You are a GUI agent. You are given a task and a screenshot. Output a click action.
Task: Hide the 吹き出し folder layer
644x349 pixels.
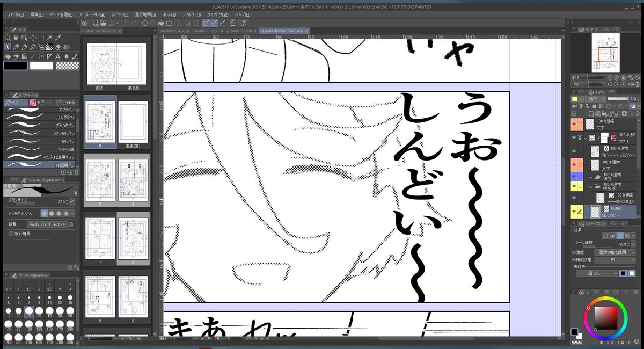click(x=574, y=186)
